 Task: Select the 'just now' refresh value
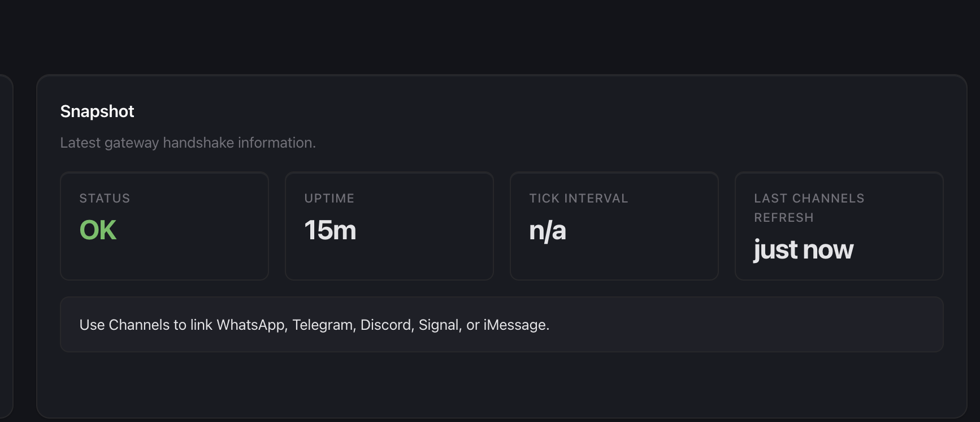pyautogui.click(x=803, y=249)
